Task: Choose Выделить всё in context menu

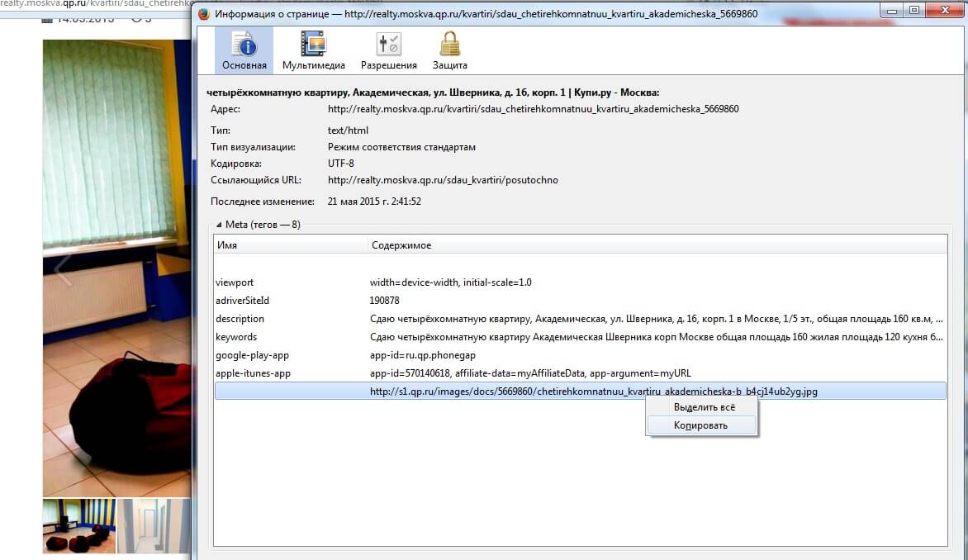Action: pyautogui.click(x=704, y=407)
